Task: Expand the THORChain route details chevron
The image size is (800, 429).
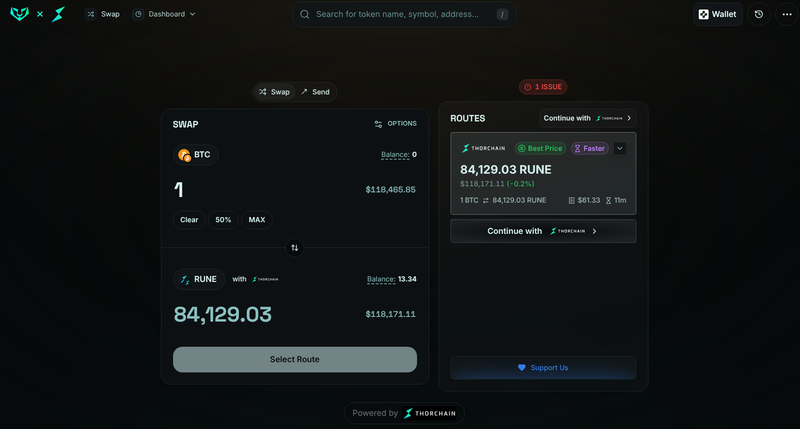Action: coord(620,148)
